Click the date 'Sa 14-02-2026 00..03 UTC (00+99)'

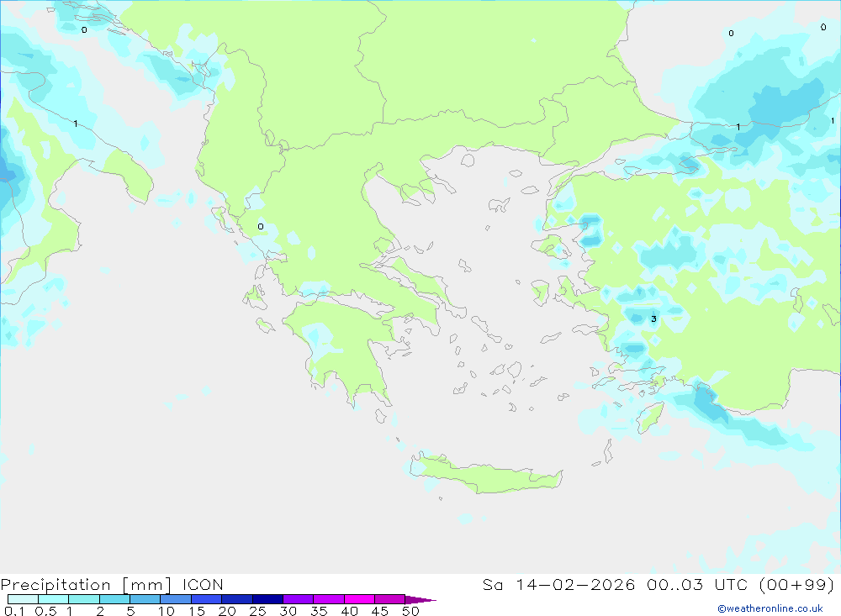pos(659,584)
